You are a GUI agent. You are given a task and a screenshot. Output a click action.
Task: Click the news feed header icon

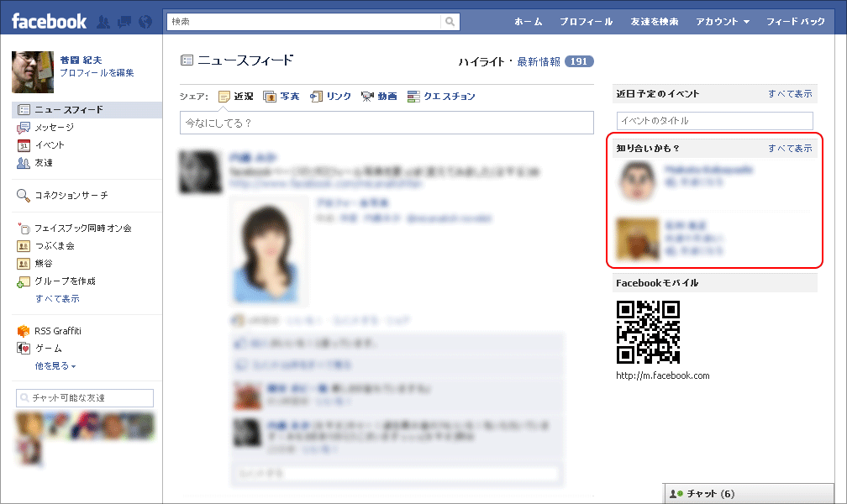coord(187,60)
